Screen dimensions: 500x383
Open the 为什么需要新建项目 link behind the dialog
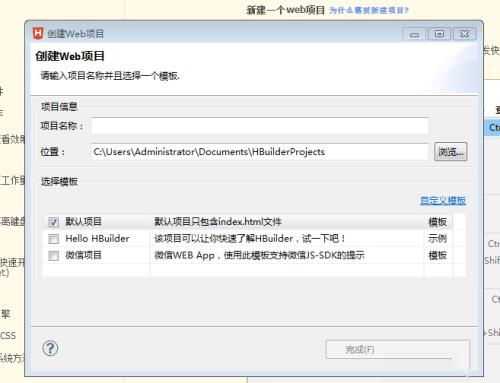(369, 10)
